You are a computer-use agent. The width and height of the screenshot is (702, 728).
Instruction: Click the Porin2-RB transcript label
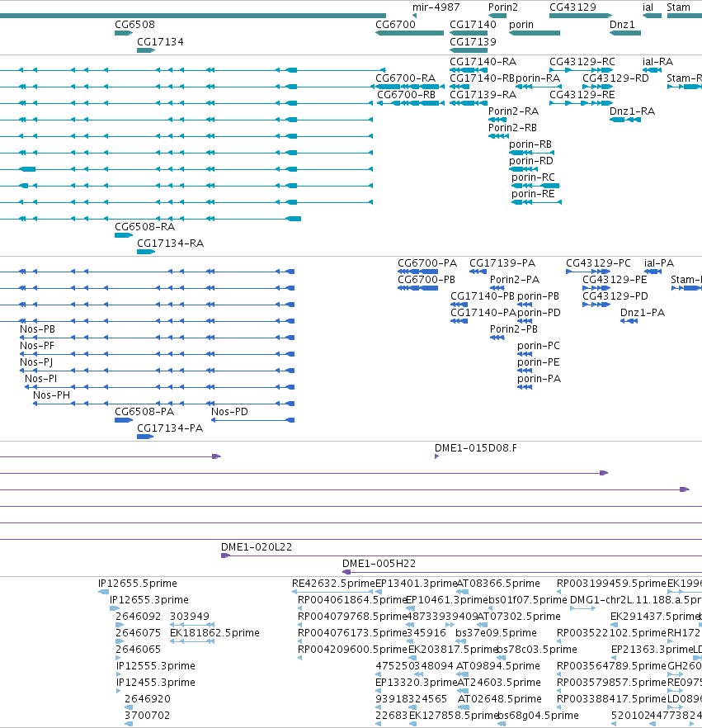(x=512, y=128)
